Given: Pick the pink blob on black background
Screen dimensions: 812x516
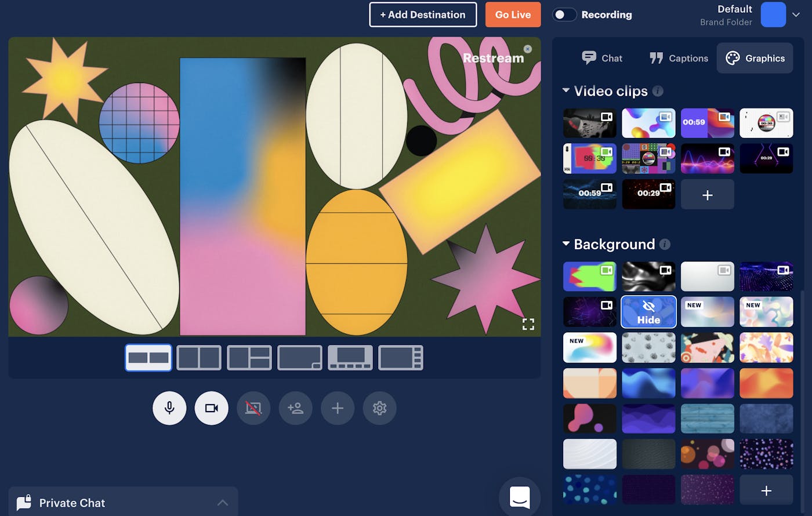Looking at the screenshot, I should [x=590, y=419].
